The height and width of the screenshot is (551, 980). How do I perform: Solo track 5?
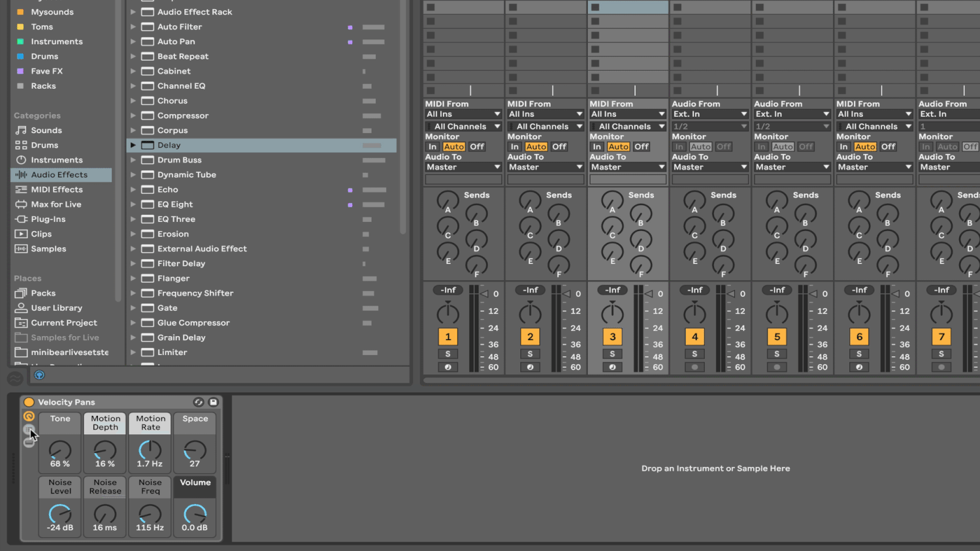[776, 354]
